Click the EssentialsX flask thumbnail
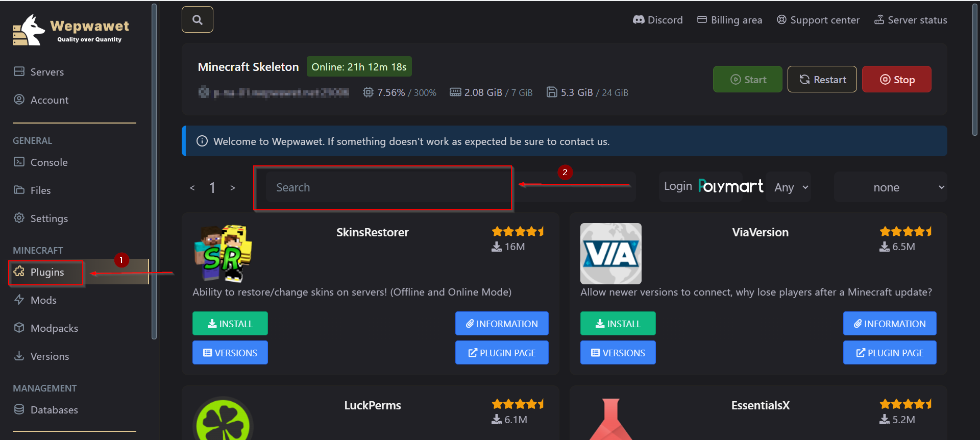 pos(611,420)
